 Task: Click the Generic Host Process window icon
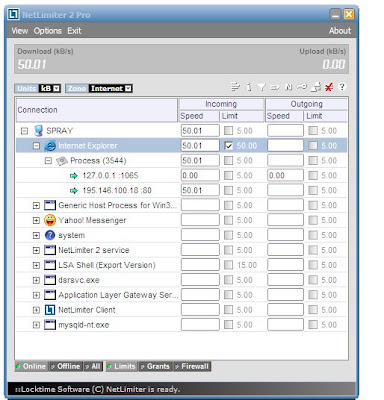pyautogui.click(x=50, y=205)
